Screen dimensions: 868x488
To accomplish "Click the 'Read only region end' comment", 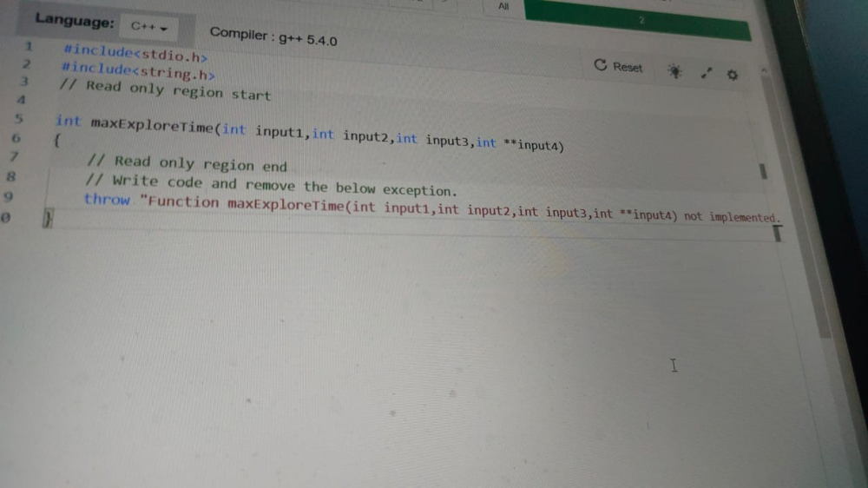I will [187, 163].
